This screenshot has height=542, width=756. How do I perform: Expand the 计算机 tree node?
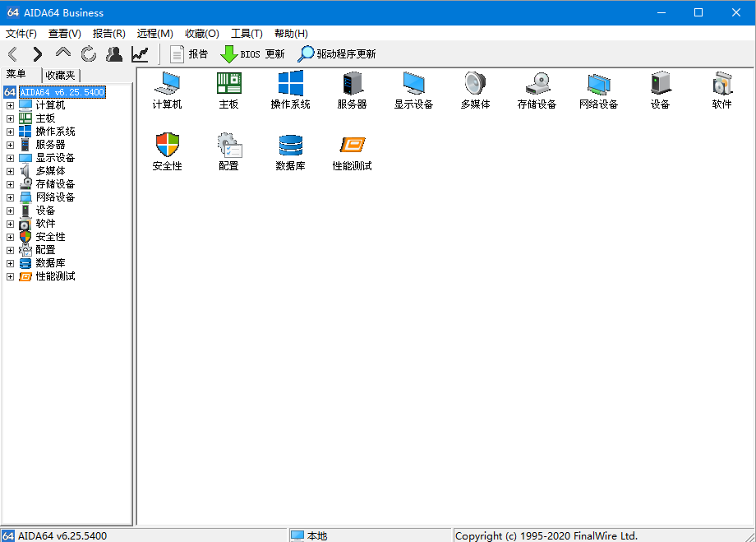click(10, 105)
